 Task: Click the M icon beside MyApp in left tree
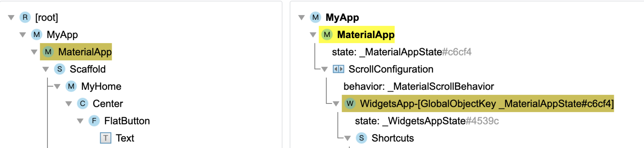(36, 35)
